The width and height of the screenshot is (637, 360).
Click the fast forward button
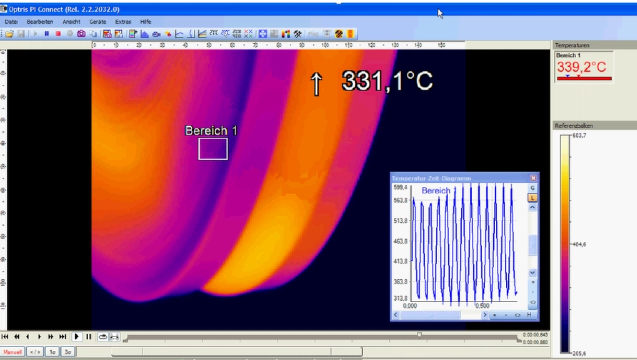click(x=51, y=336)
